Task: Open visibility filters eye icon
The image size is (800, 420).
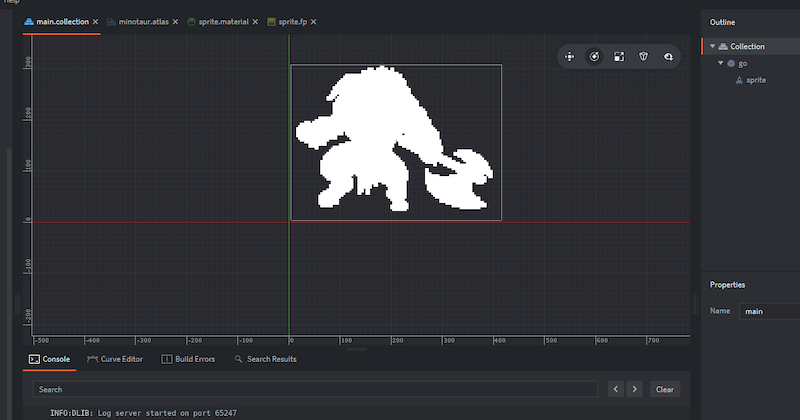Action: coord(668,57)
